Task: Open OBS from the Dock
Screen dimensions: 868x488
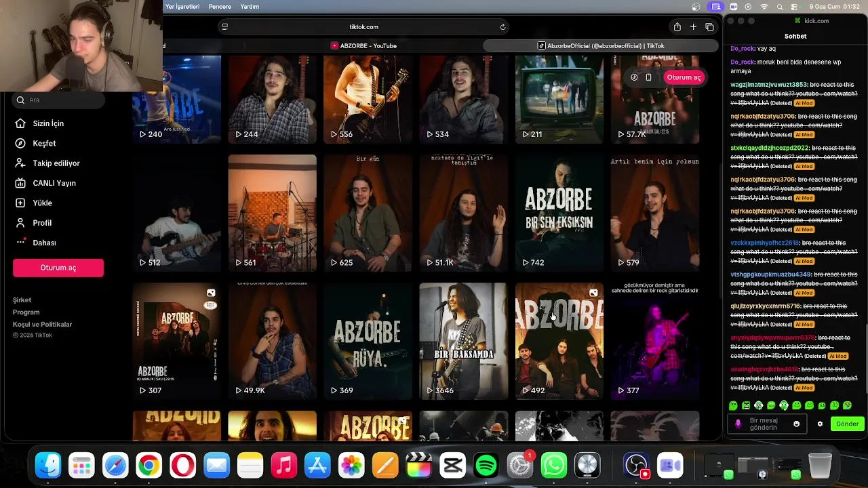Action: [636, 466]
